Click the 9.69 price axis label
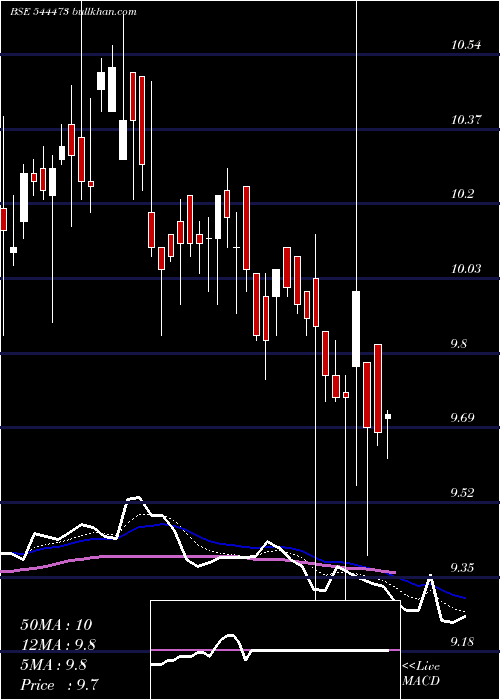Screen dimensions: 500x700 pos(463,418)
